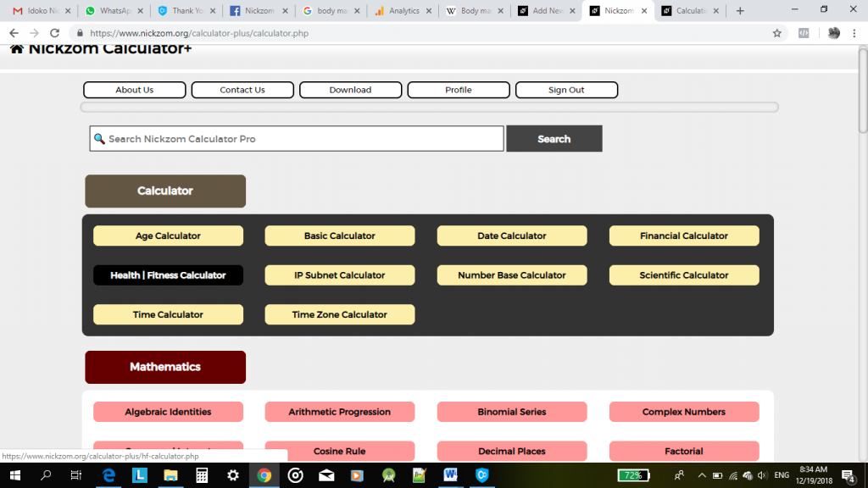Open a new browser tab with plus
The width and height of the screenshot is (868, 488).
coord(740,10)
